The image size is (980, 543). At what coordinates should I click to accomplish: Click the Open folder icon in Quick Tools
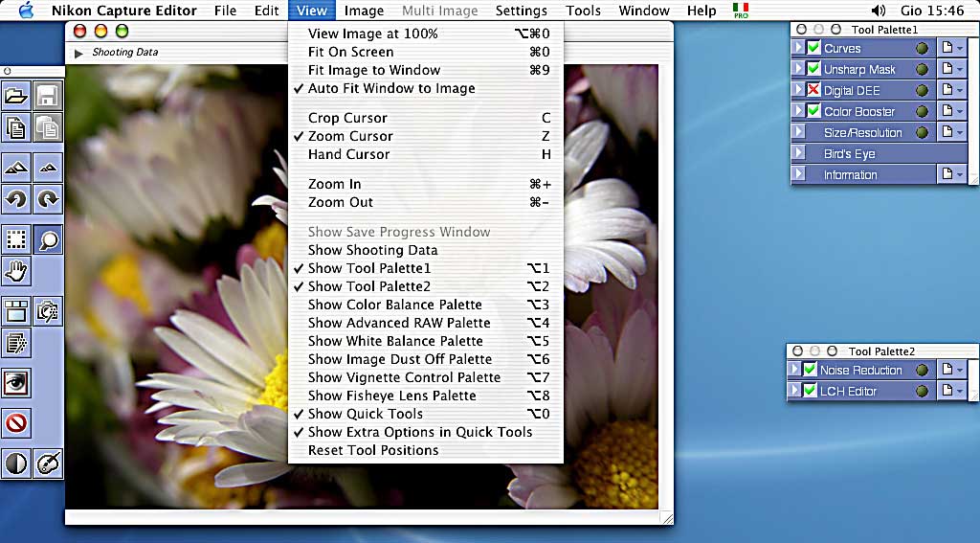pos(15,97)
